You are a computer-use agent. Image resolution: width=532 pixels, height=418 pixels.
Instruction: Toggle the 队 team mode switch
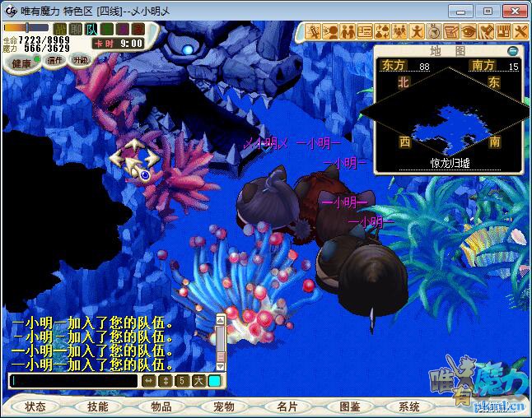(x=92, y=29)
